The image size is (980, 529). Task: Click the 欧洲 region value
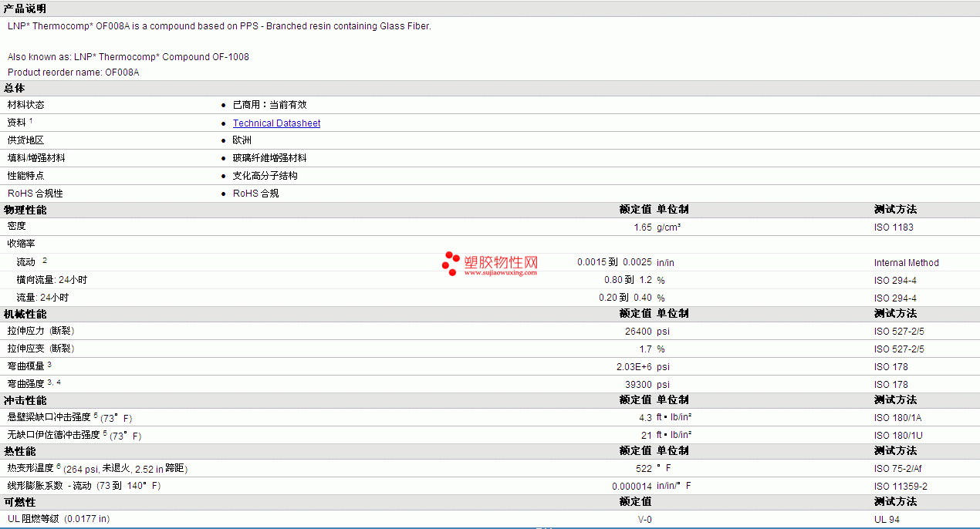242,140
